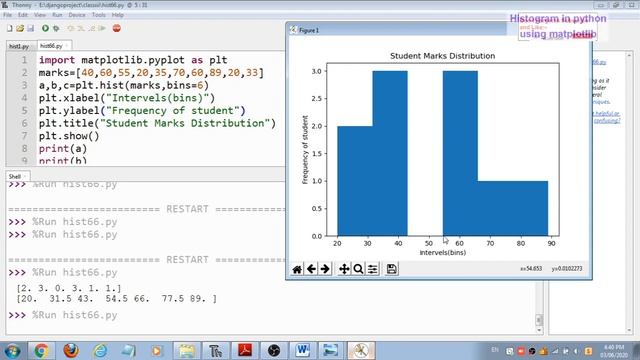This screenshot has width=640, height=360.
Task: Open Internet Explorer from taskbar
Action: click(100, 351)
